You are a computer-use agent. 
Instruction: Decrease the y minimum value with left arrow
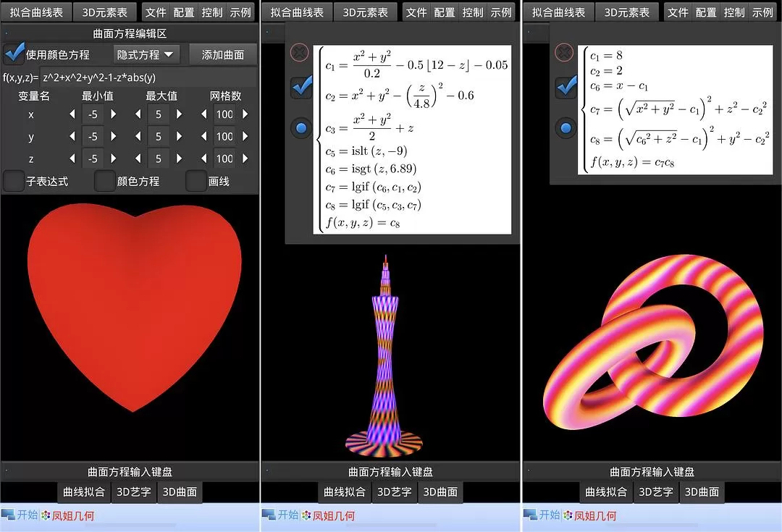[72, 137]
